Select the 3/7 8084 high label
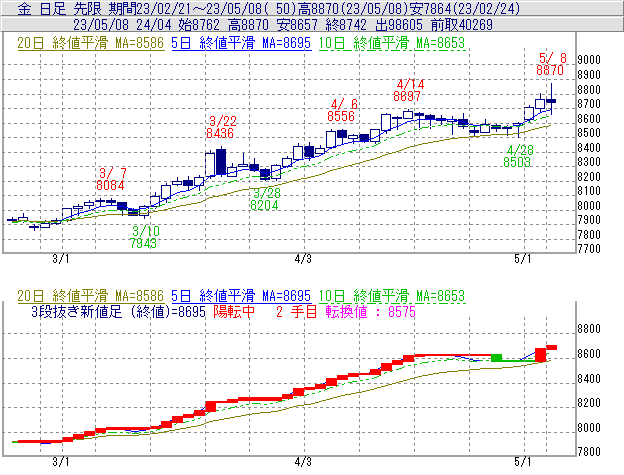The height and width of the screenshot is (475, 624). pos(111,179)
